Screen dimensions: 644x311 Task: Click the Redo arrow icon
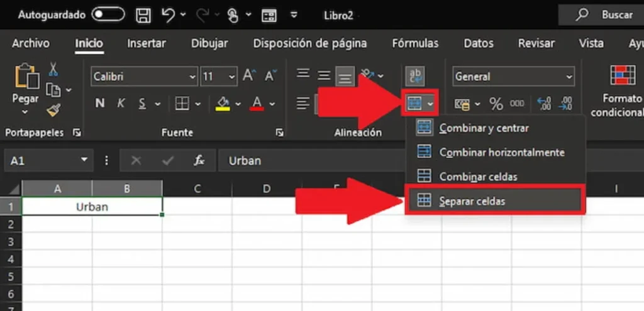(203, 15)
